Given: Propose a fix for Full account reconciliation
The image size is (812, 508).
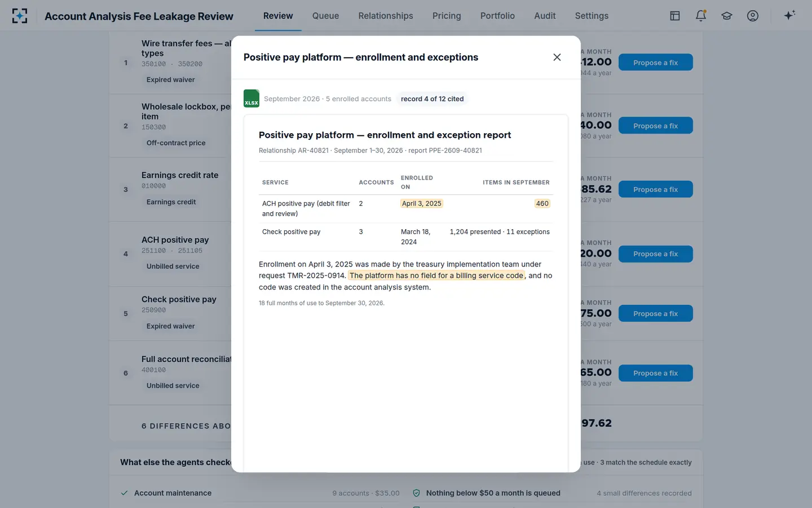Looking at the screenshot, I should coord(655,373).
